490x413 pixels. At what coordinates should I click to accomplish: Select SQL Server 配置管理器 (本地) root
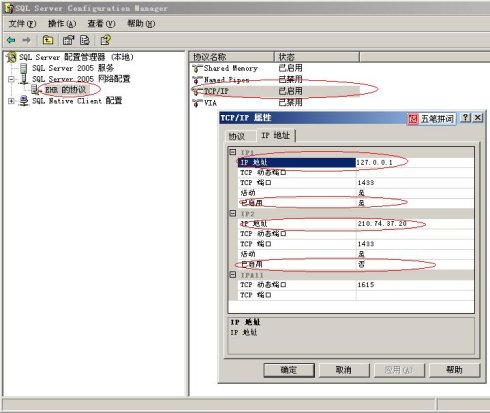tap(76, 57)
